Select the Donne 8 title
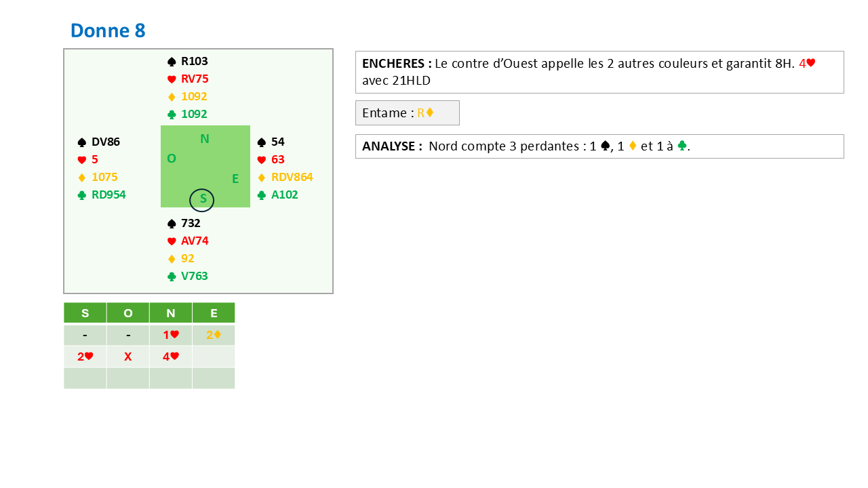The width and height of the screenshot is (868, 488). (108, 30)
